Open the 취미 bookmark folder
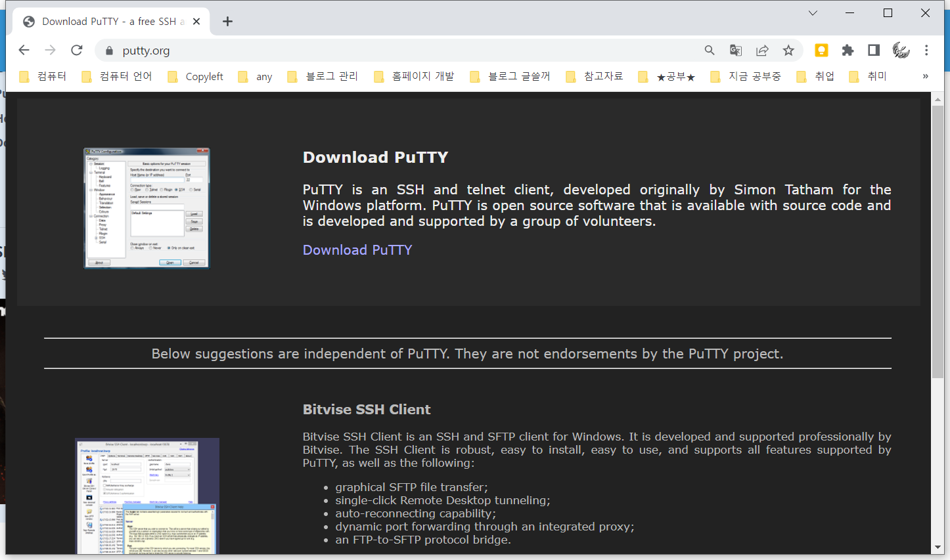Screen dimensions: 950x560 (869, 76)
